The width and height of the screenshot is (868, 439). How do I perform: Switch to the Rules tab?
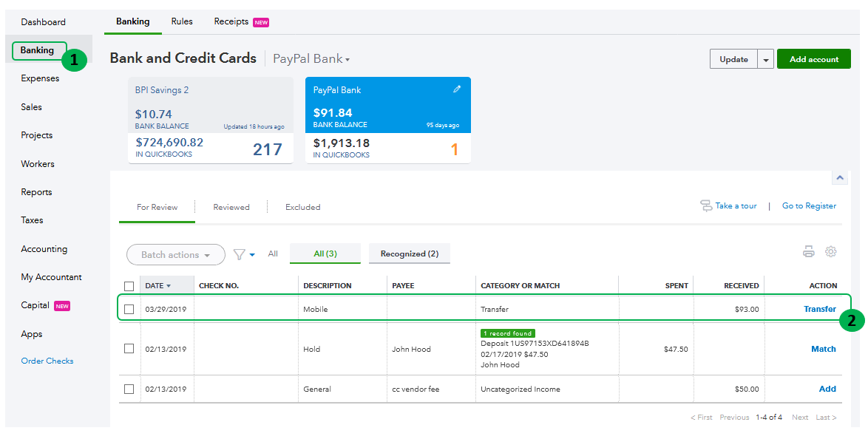pyautogui.click(x=182, y=21)
